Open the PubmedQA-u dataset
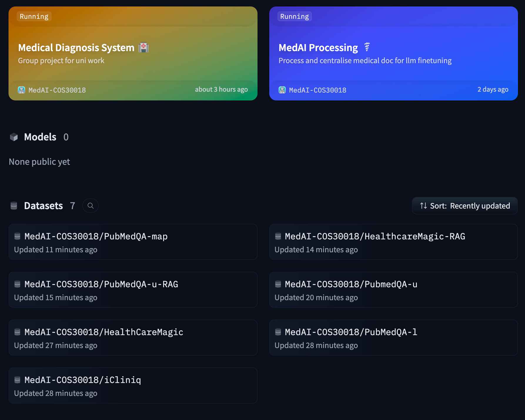525x420 pixels. [351, 284]
